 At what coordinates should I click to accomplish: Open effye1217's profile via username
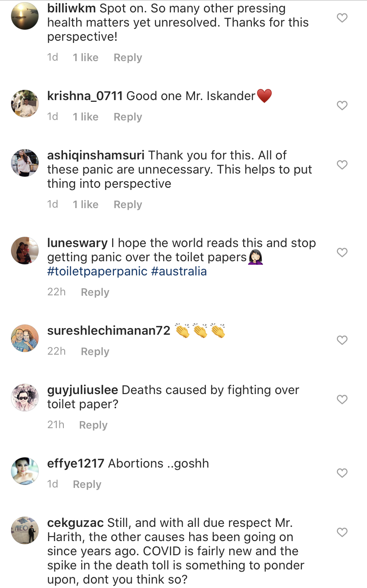pos(75,464)
